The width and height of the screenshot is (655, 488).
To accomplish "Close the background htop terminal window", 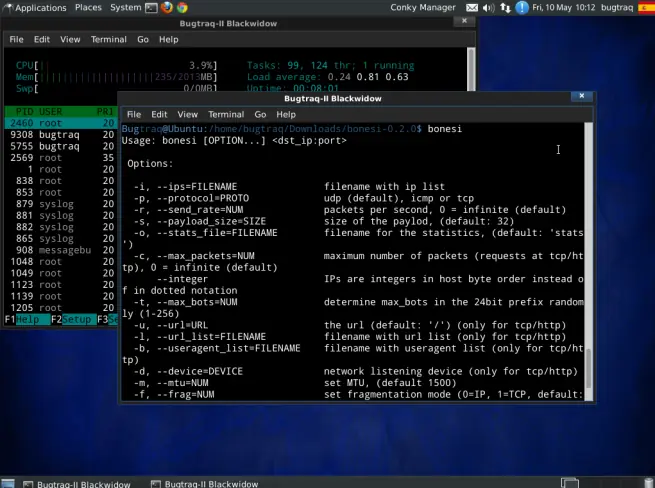I will [464, 20].
